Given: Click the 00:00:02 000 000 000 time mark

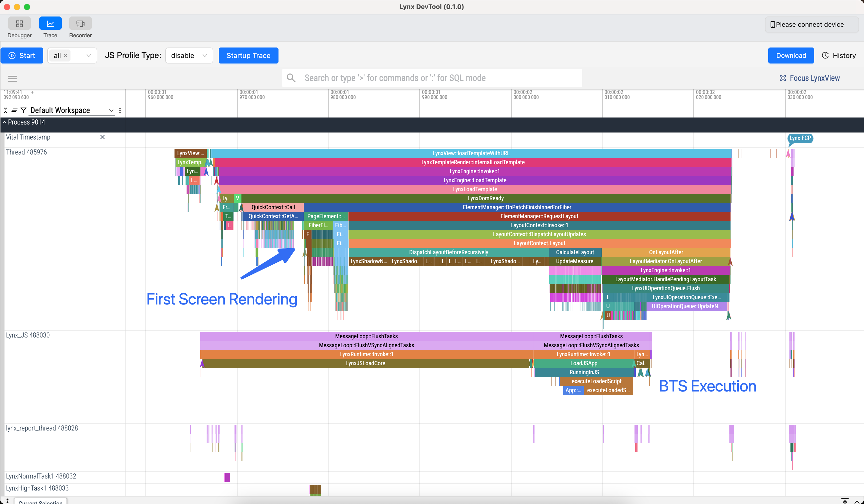Looking at the screenshot, I should point(525,95).
